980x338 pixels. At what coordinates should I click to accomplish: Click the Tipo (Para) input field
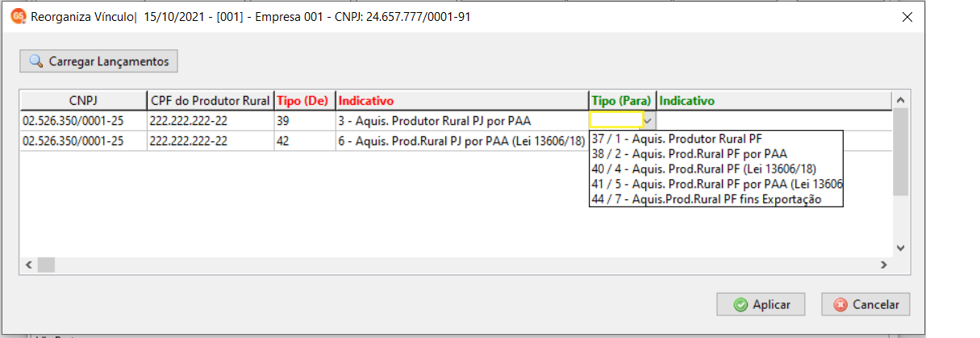click(x=616, y=120)
